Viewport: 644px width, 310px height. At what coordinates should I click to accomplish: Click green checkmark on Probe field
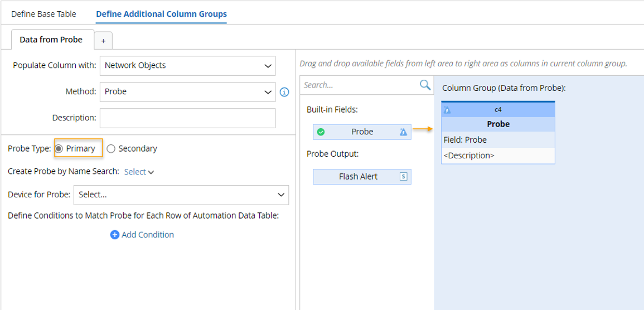tap(321, 132)
